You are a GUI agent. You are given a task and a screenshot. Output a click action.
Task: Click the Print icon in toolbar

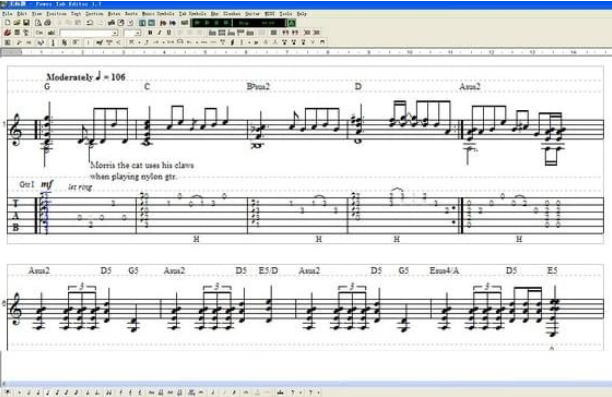(x=48, y=23)
